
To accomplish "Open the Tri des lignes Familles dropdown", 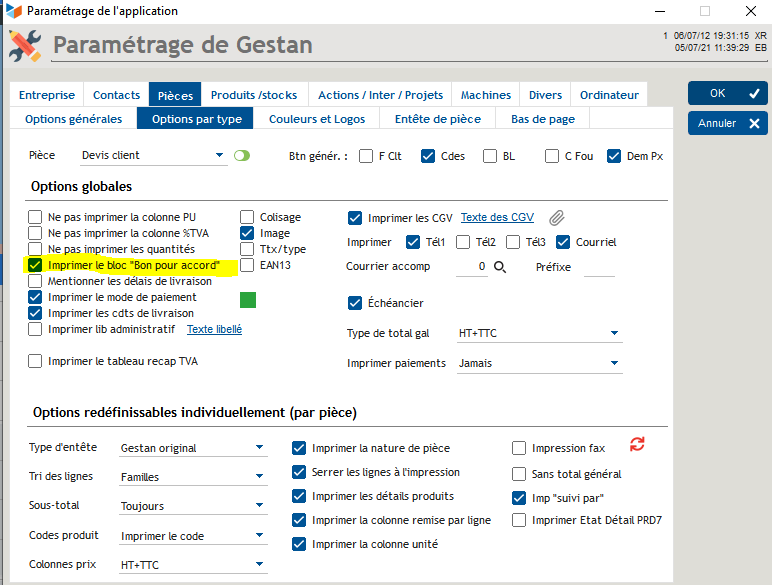I will (259, 477).
